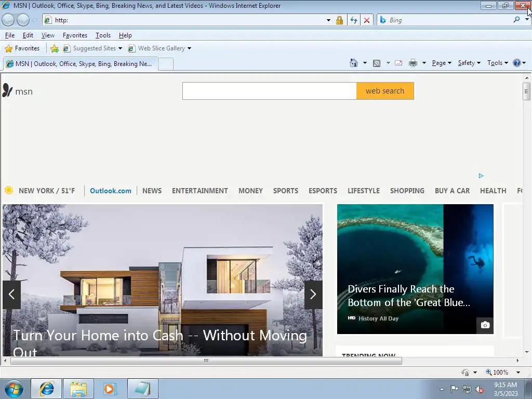Go to LIFESTYLE section
The image size is (532, 399).
point(363,191)
